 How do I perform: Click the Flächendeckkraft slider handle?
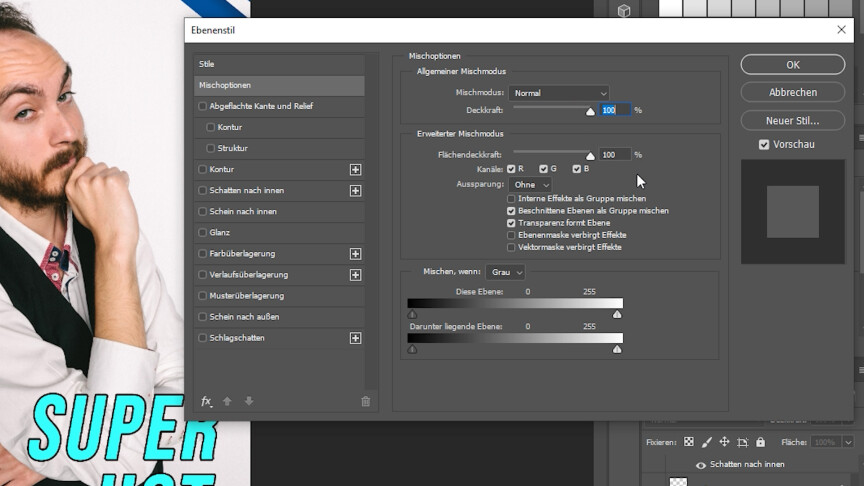(x=590, y=156)
